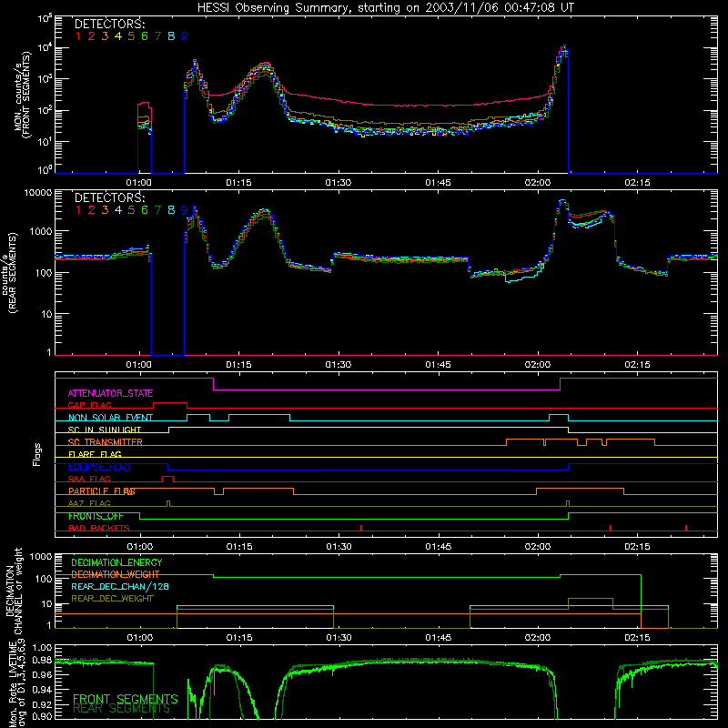728x728 pixels.
Task: Select blue detector 9 in front segments legend
Action: pos(185,36)
